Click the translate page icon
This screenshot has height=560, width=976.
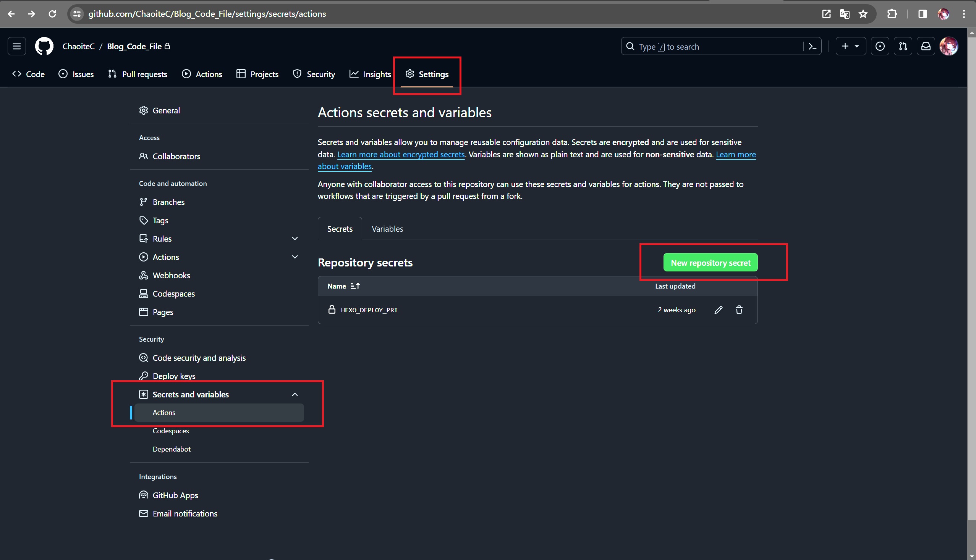click(844, 14)
